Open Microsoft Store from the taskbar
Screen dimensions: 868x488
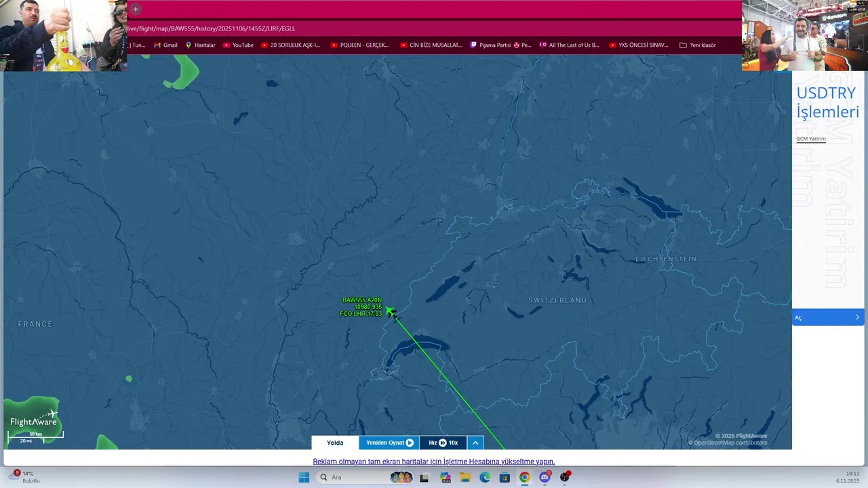[x=505, y=477]
